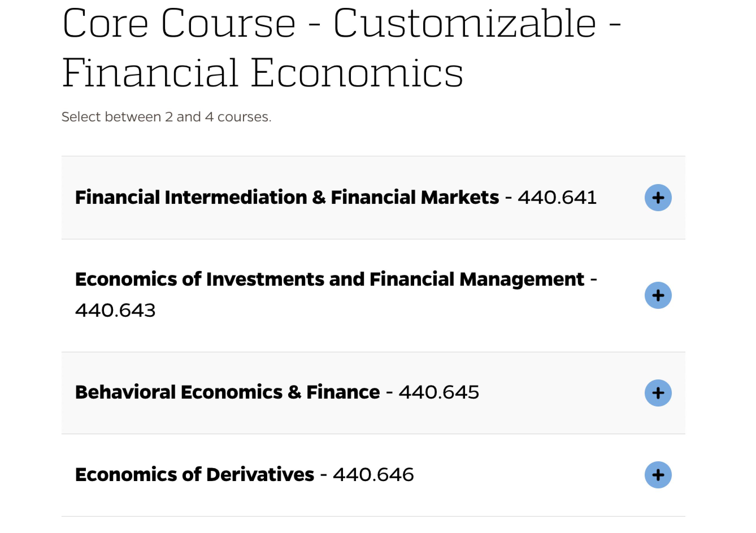Open Economics of Derivatives course title

[x=194, y=475]
